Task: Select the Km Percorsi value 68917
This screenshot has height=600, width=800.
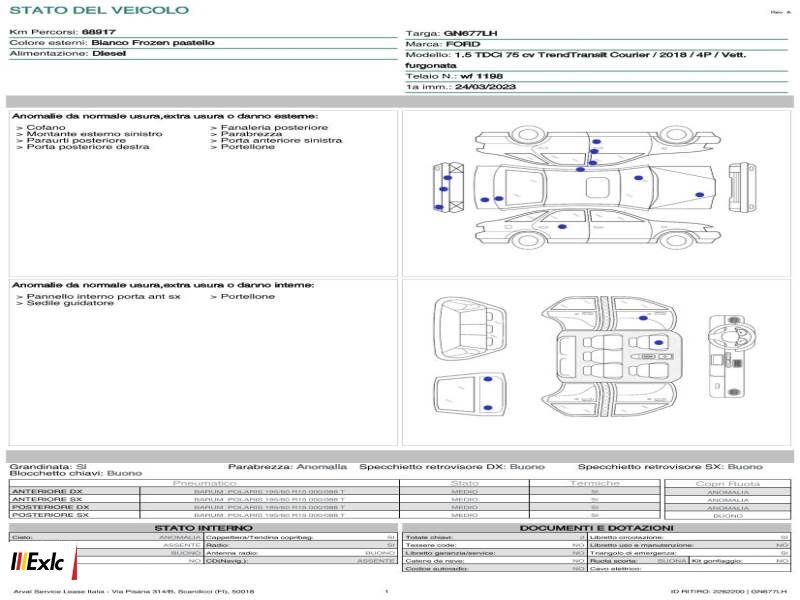Action: point(98,32)
